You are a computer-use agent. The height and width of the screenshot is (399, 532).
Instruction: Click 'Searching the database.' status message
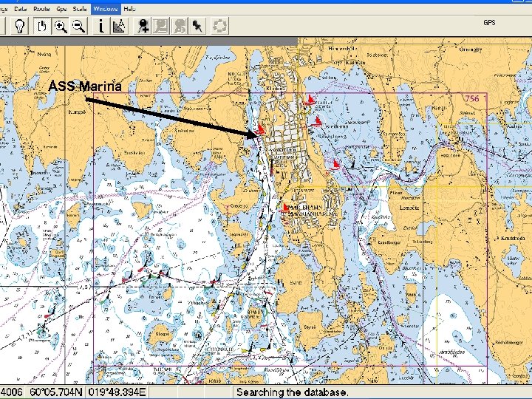point(292,392)
